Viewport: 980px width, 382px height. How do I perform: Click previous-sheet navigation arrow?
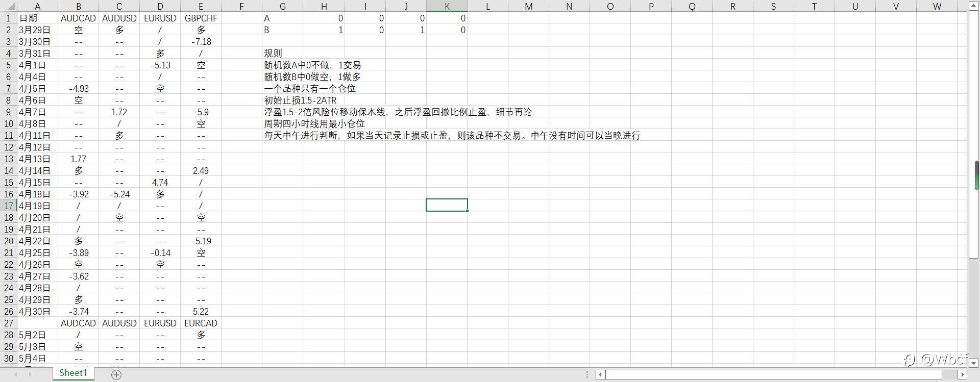15,375
